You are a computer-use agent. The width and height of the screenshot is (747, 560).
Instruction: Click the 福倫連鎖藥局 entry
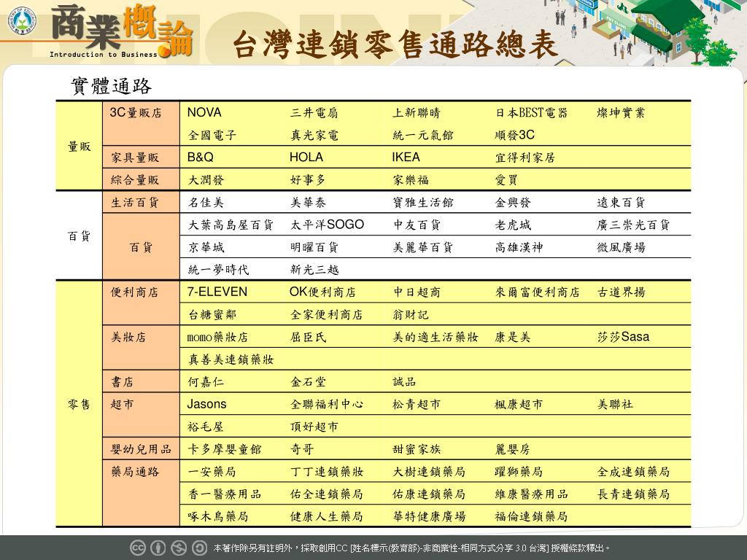pos(531,516)
